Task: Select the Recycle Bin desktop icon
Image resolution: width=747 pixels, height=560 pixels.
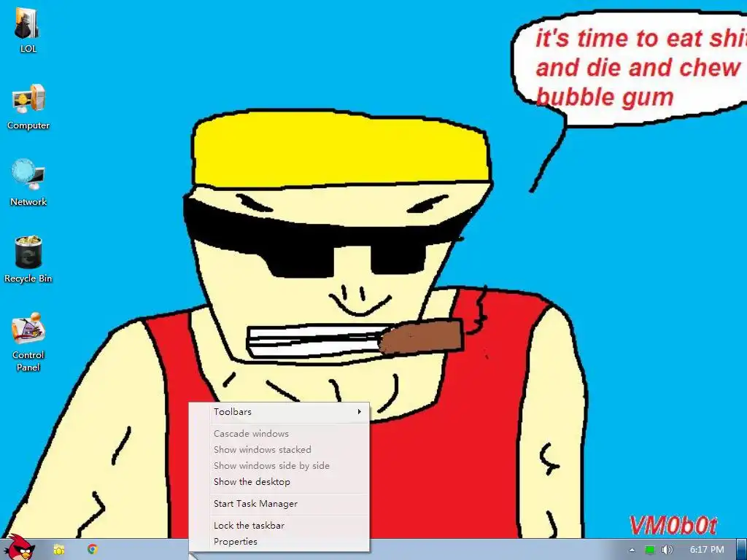Action: 28,259
